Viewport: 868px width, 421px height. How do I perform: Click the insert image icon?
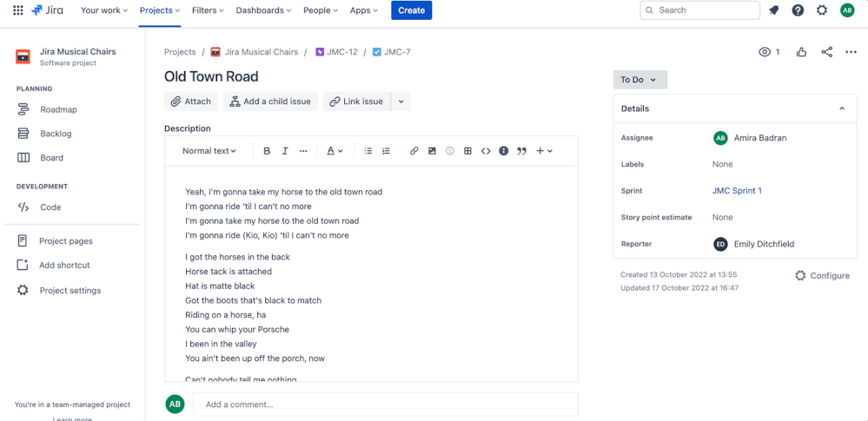point(432,150)
